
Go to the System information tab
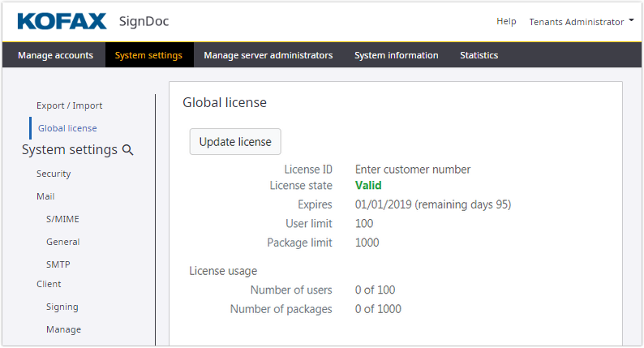[x=396, y=56]
